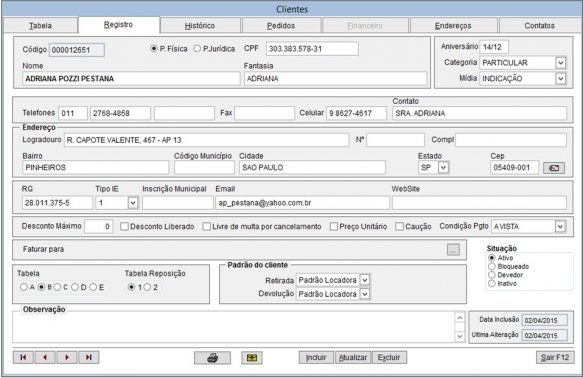583x378 pixels.
Task: Click the Excluir button
Action: [389, 358]
